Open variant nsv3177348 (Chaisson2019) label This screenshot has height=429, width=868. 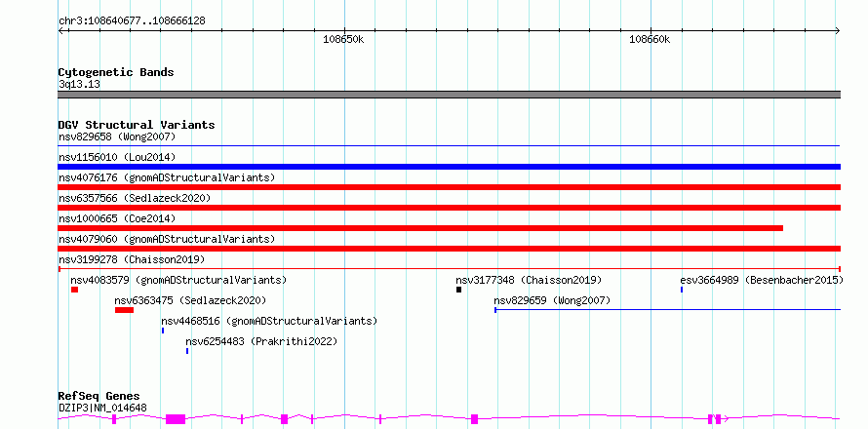[529, 280]
